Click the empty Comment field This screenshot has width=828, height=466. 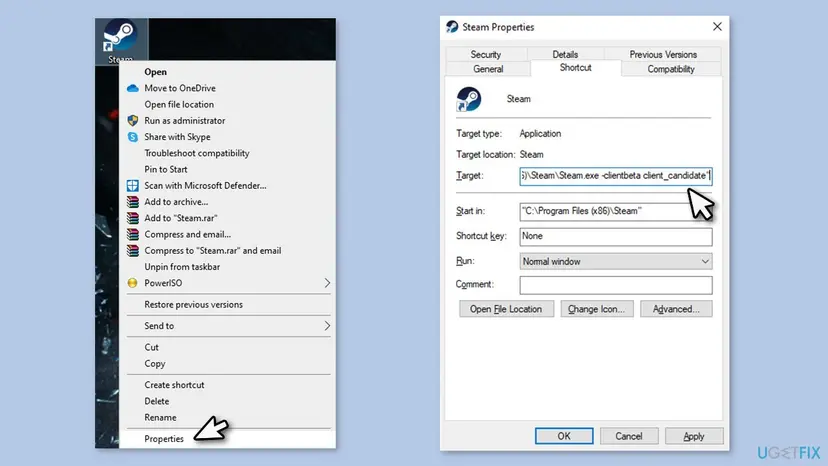(x=616, y=285)
